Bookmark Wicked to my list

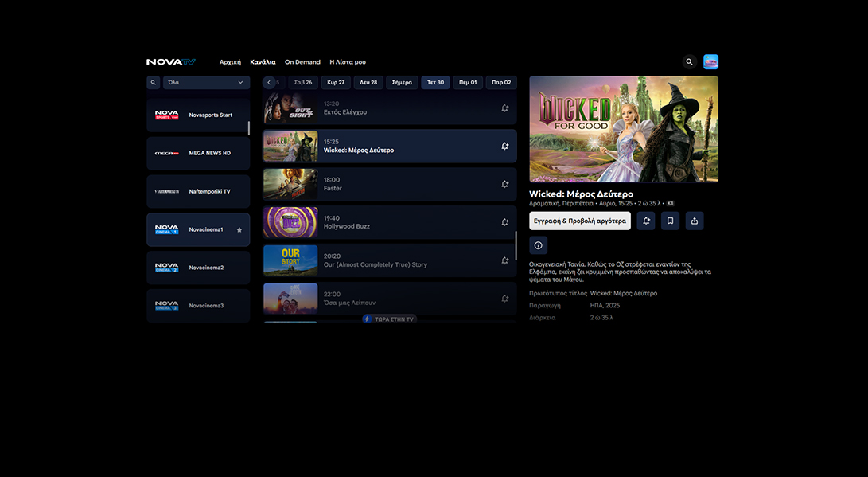coord(671,221)
